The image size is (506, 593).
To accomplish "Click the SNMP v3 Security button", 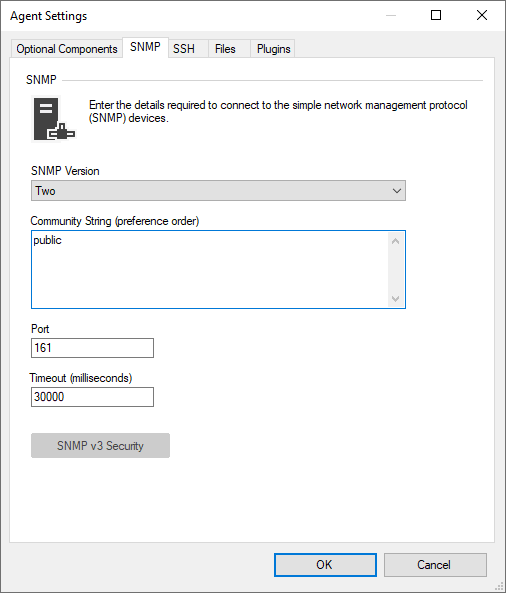I will (x=100, y=446).
